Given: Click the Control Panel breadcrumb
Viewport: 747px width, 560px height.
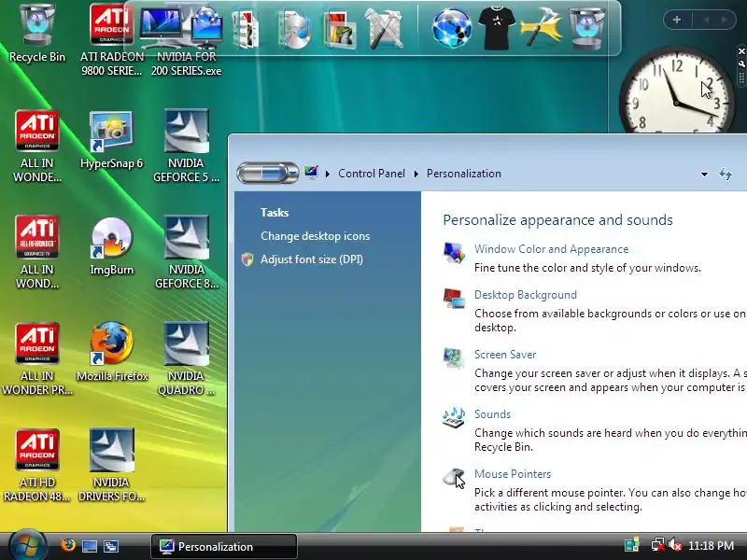Looking at the screenshot, I should point(372,174).
